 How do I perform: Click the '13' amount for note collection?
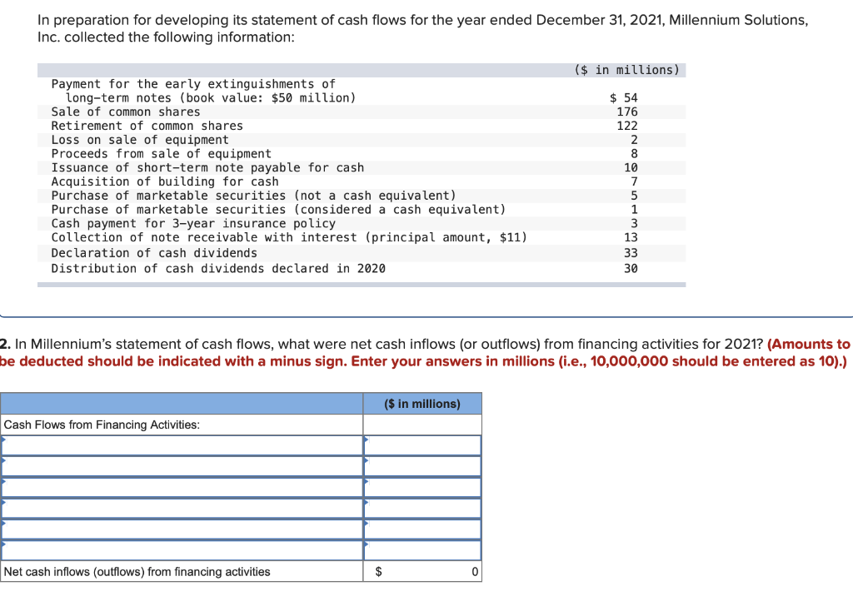click(631, 237)
